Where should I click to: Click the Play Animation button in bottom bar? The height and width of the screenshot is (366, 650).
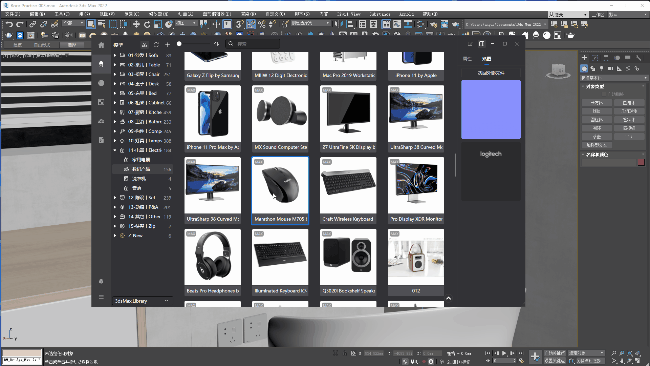coord(504,354)
